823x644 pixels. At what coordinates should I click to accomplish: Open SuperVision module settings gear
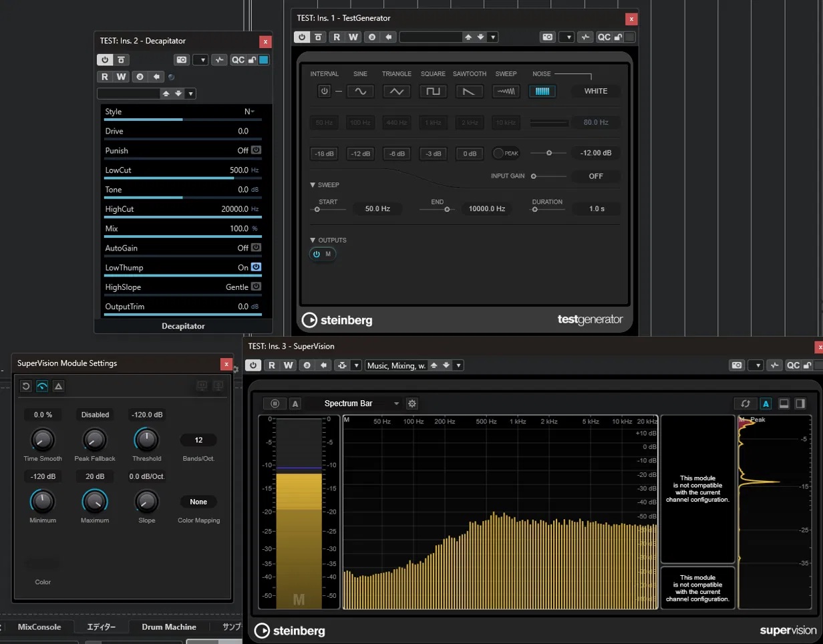click(x=412, y=404)
